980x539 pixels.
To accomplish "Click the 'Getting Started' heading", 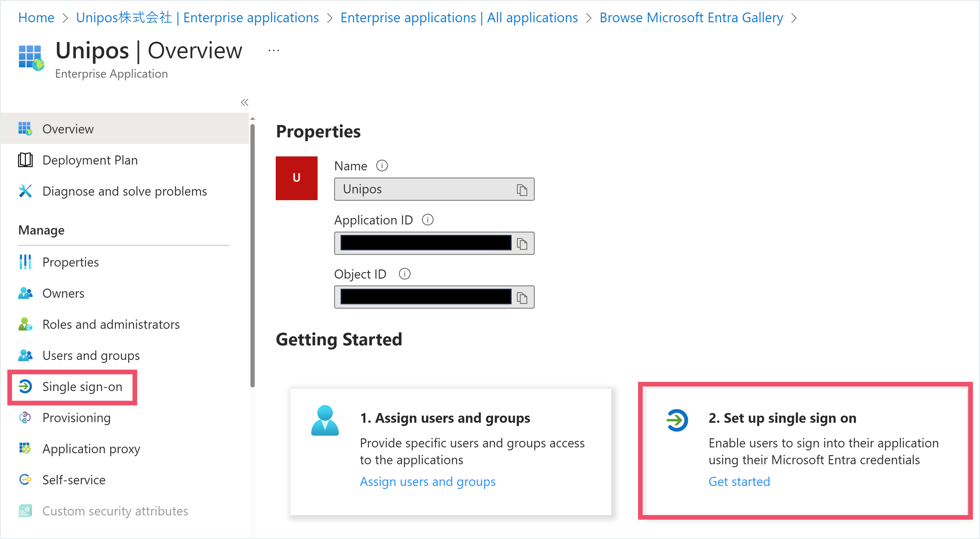I will coord(339,339).
